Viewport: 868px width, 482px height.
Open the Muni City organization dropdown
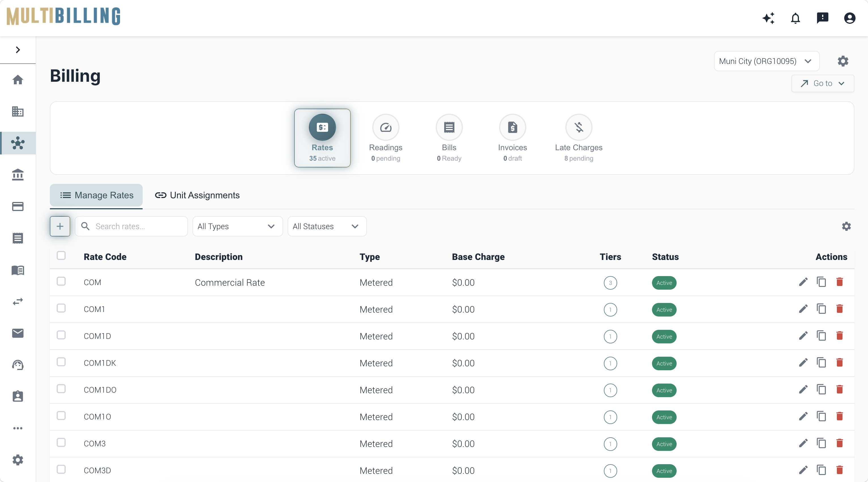tap(767, 61)
